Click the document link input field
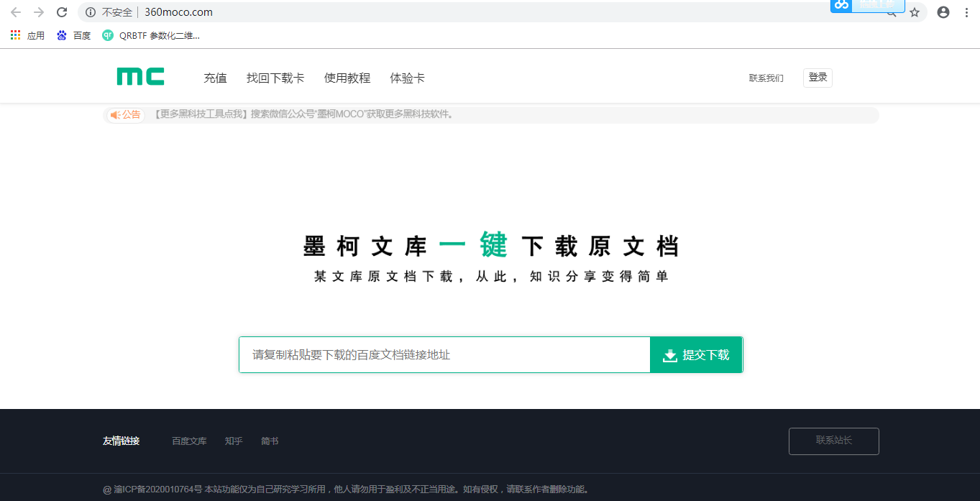The height and width of the screenshot is (501, 980). [x=444, y=354]
